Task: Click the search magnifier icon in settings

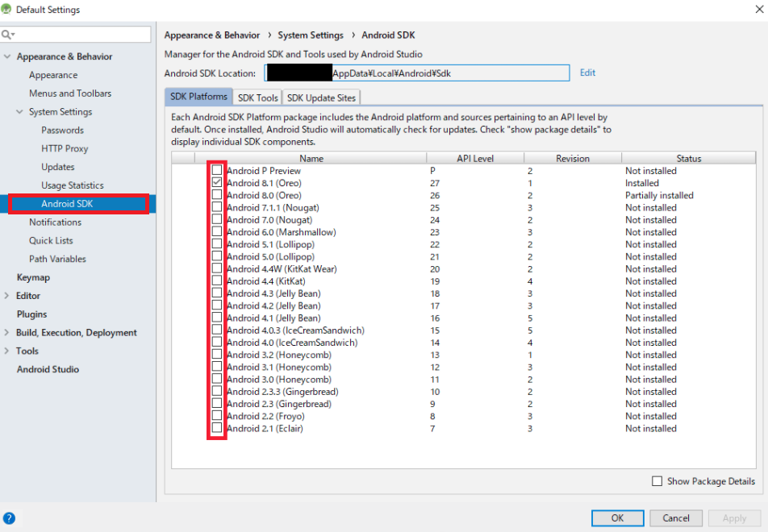Action: [x=7, y=35]
